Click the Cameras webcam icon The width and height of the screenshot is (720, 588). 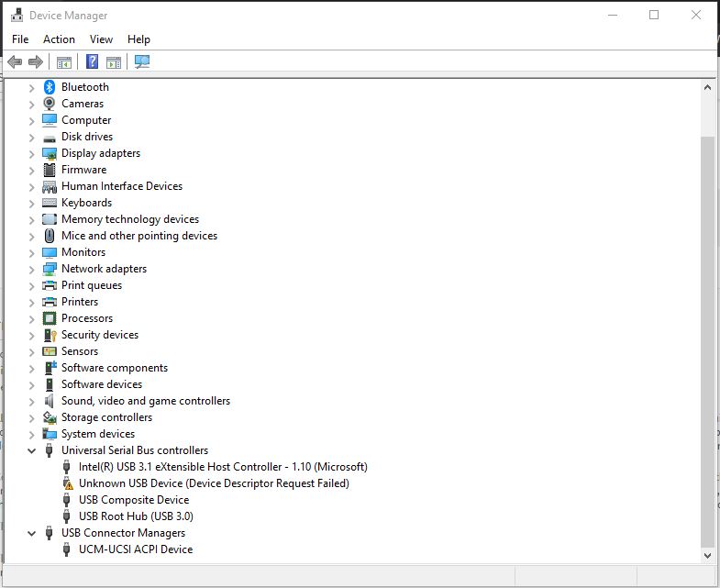(50, 104)
